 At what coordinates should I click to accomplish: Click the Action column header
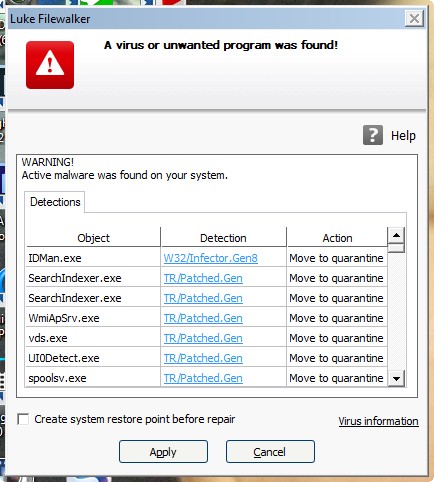click(337, 238)
